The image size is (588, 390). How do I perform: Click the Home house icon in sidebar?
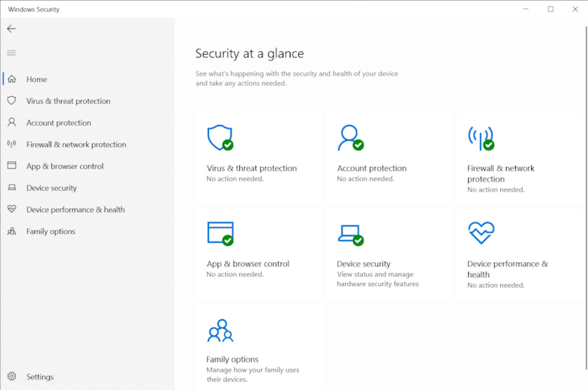coord(12,79)
